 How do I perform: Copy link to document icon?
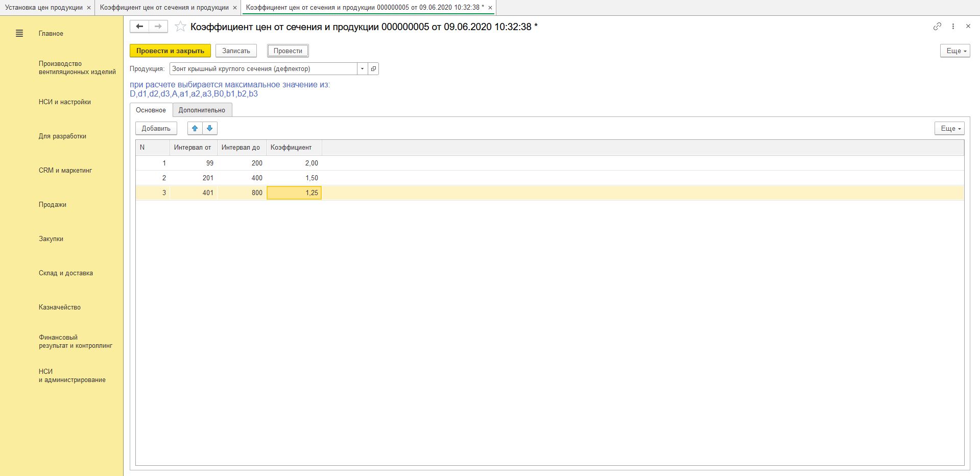pyautogui.click(x=937, y=27)
